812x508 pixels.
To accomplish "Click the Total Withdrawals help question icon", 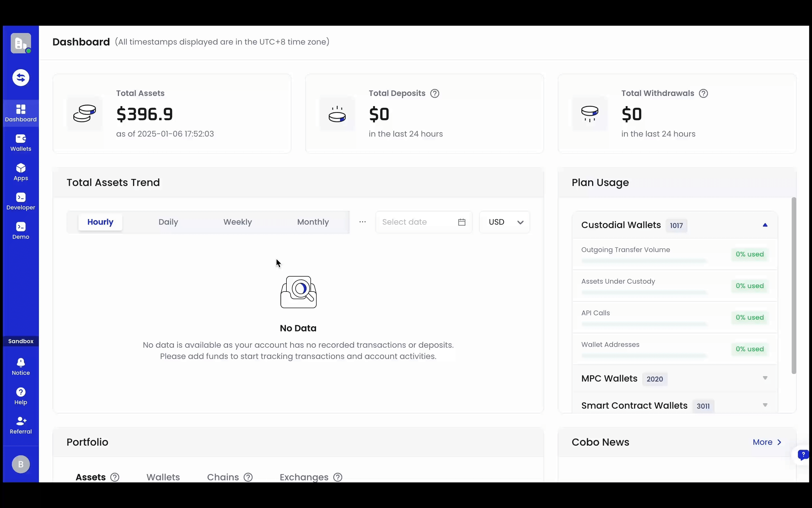I will pyautogui.click(x=704, y=93).
